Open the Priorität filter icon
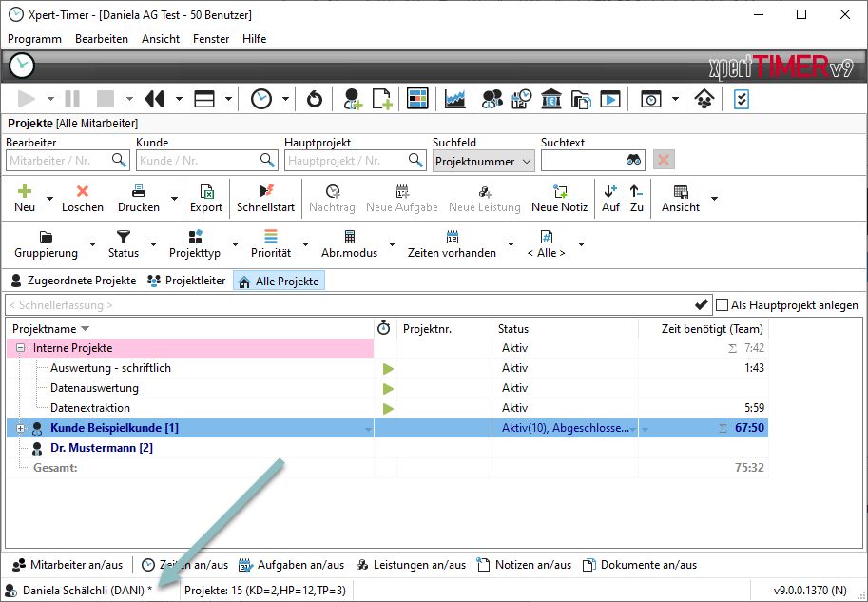 pos(271,237)
